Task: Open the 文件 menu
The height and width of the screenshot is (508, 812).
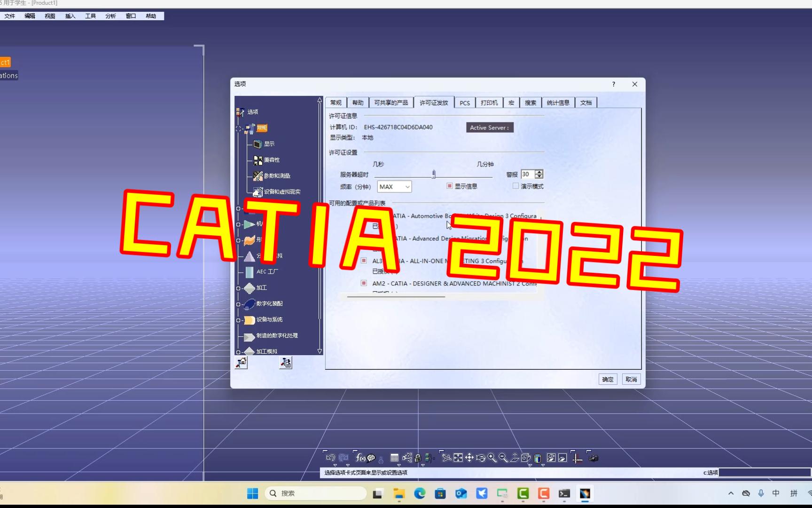Action: [10, 16]
